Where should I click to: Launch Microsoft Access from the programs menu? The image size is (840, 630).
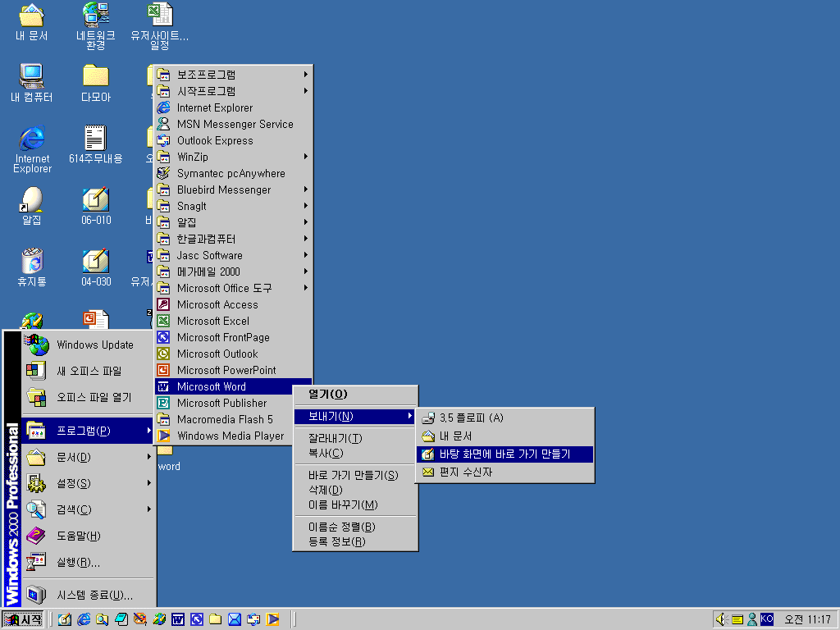coord(233,305)
